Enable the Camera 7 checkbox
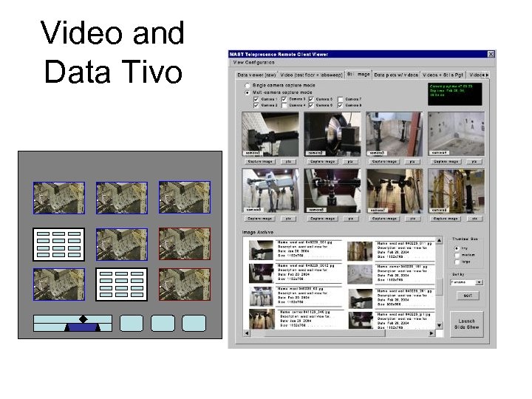Screen dimensions: 532x399 [x=341, y=99]
